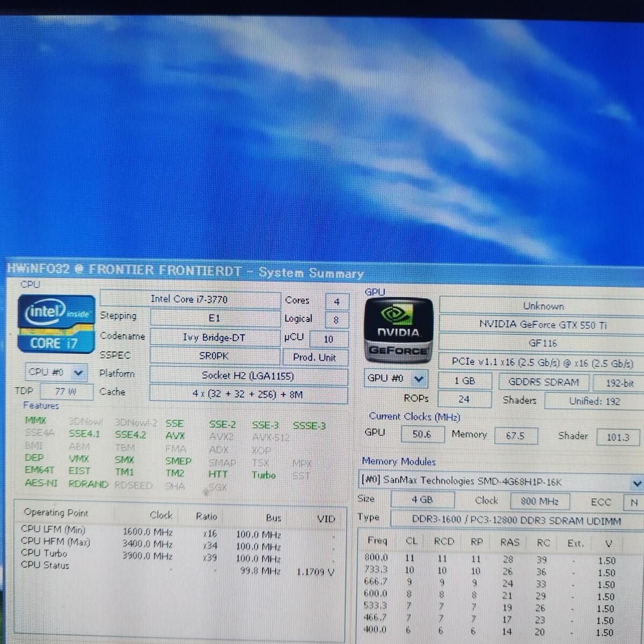Click the HWiNFO32 System Summary title bar
This screenshot has height=644, width=644.
[185, 270]
